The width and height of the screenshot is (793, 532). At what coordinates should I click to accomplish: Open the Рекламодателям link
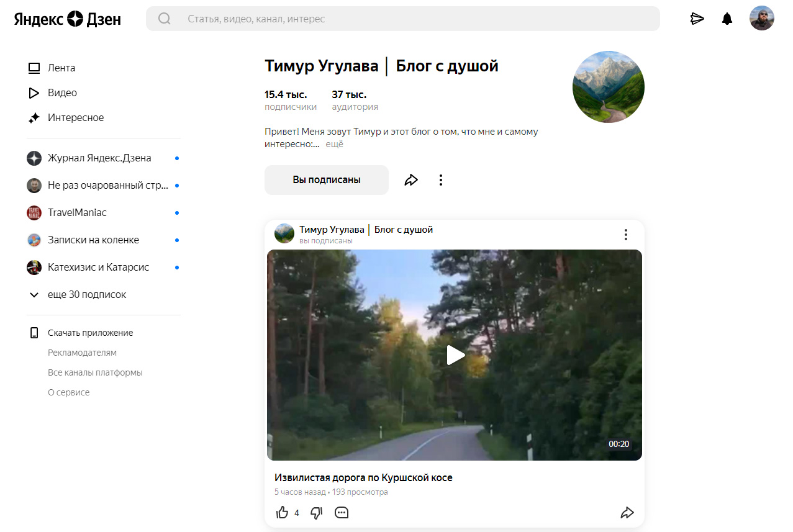point(82,353)
